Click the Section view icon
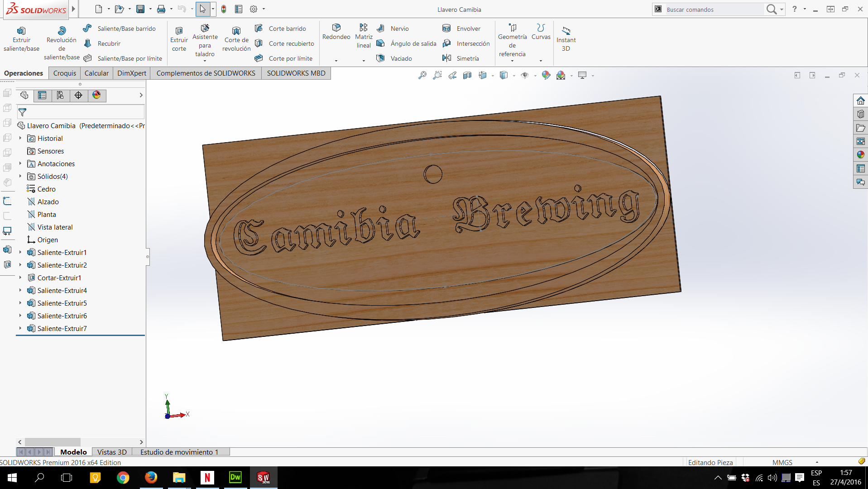Screen dimensions: 868x489 467,76
